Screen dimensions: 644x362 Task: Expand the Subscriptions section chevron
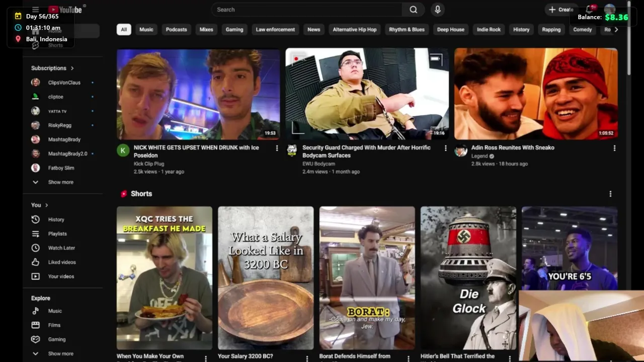72,68
